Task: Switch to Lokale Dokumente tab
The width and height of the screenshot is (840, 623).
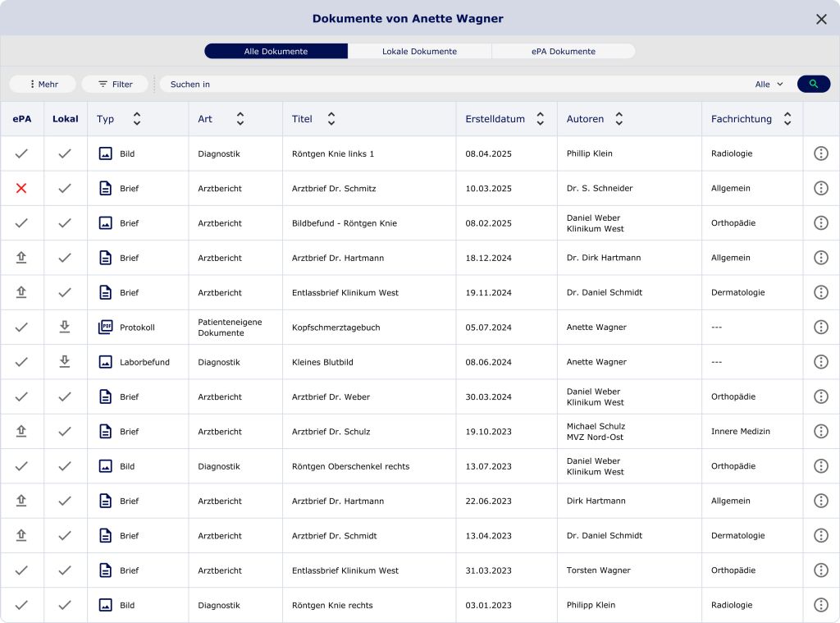Action: pyautogui.click(x=419, y=51)
